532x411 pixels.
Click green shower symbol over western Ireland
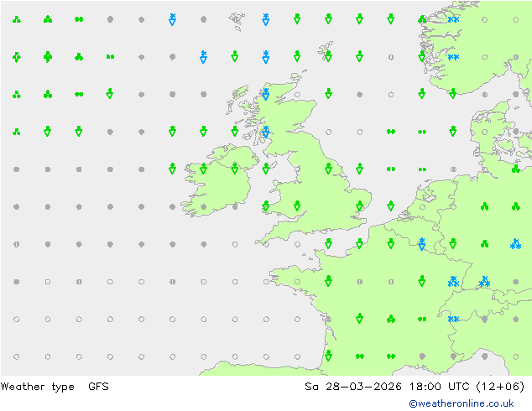[x=204, y=169]
